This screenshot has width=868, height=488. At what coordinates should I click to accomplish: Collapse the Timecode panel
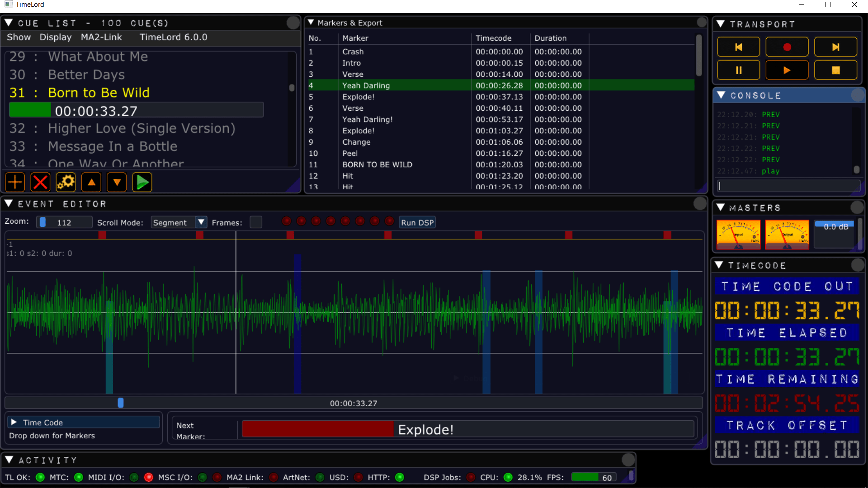click(x=719, y=265)
